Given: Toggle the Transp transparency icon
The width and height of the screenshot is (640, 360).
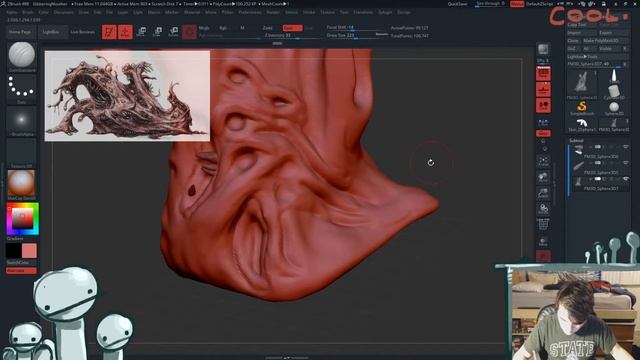Looking at the screenshot, I should coord(543,241).
